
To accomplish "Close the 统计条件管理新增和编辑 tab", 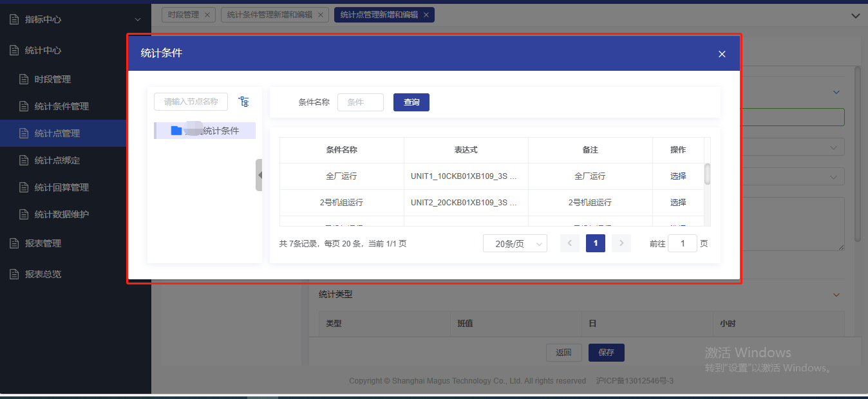I will click(x=321, y=15).
